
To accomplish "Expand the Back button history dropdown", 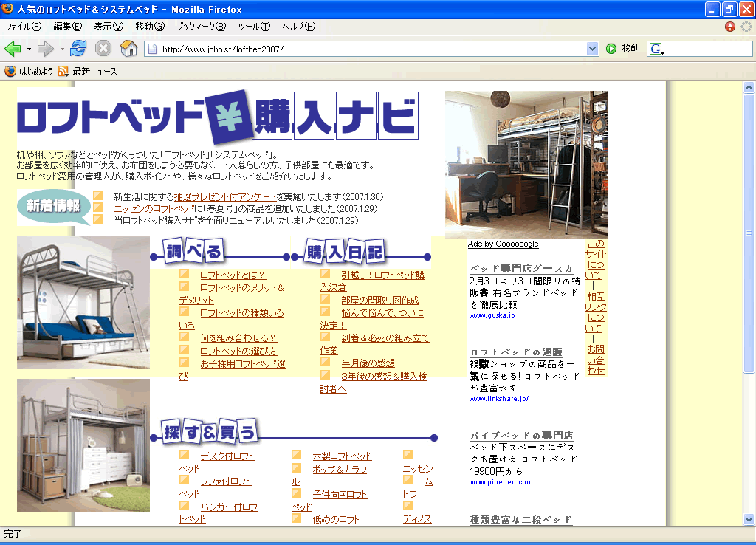I will click(x=29, y=49).
